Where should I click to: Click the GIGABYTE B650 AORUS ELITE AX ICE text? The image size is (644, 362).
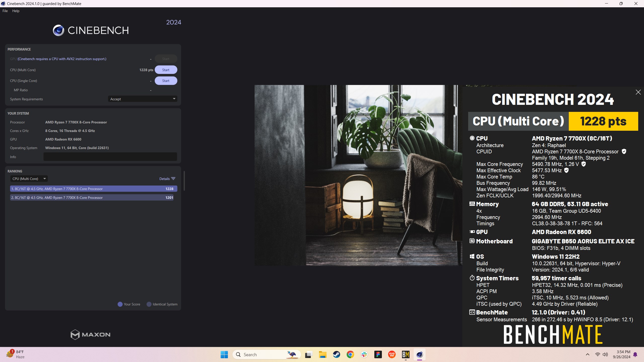[x=583, y=241]
